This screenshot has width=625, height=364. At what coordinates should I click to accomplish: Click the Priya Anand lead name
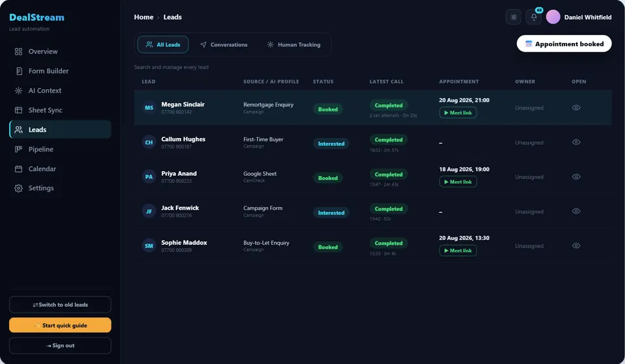click(179, 173)
